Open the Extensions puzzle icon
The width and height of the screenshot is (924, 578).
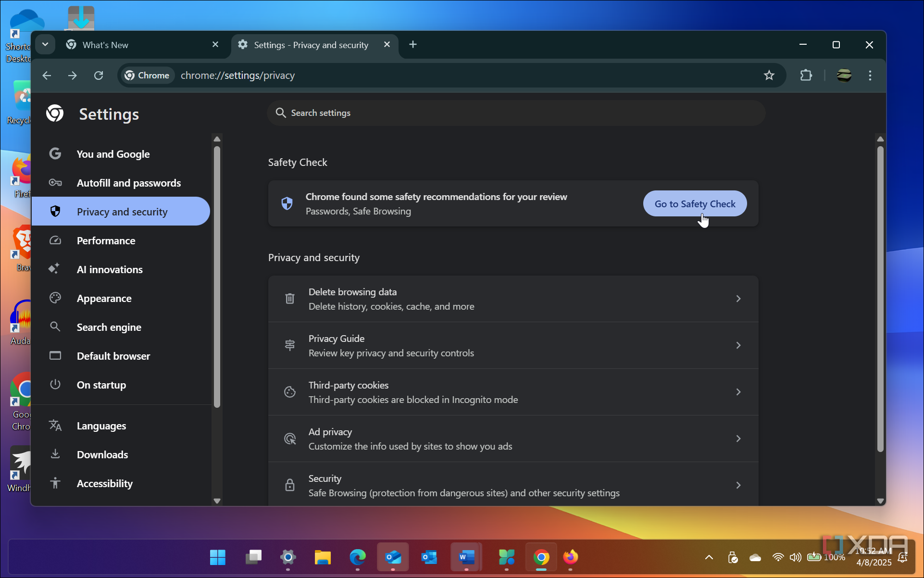click(806, 75)
